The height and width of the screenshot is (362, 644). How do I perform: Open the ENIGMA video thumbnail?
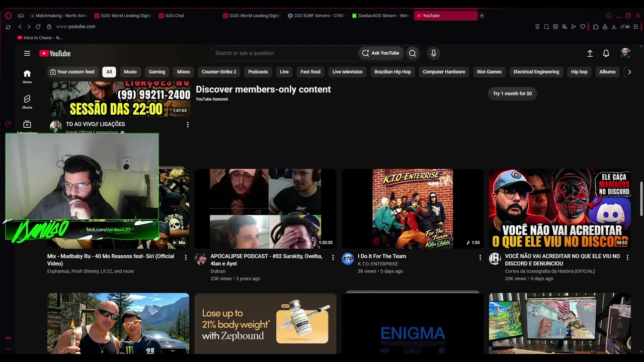point(413,324)
